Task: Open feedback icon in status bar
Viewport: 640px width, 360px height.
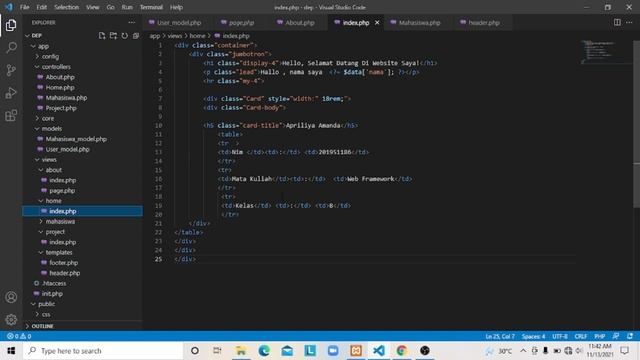Action: [616, 336]
